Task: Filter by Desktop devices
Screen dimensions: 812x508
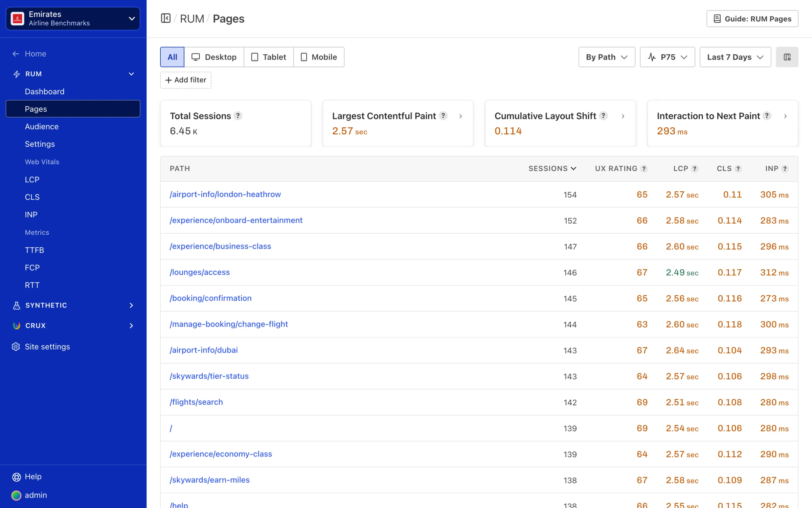Action: tap(214, 57)
